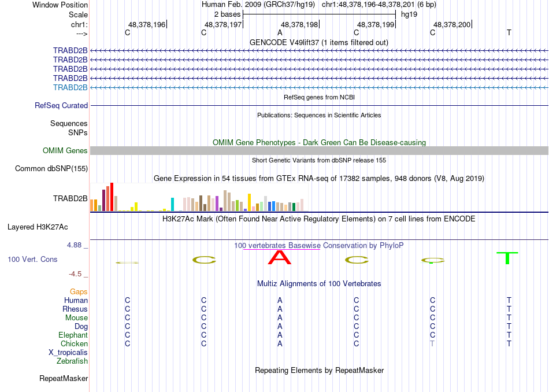
Task: Click the TRABD2B label beside GTEx expression chart
Action: 71,199
